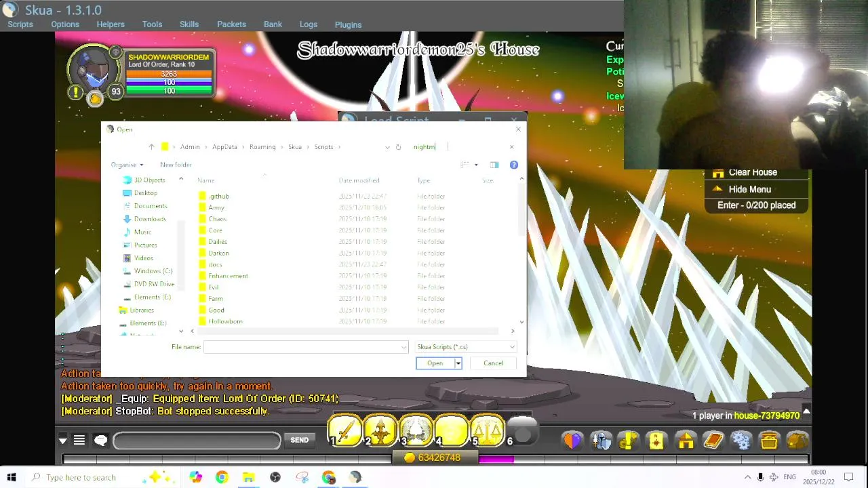
Task: Open game settings gear icon
Action: (x=741, y=441)
